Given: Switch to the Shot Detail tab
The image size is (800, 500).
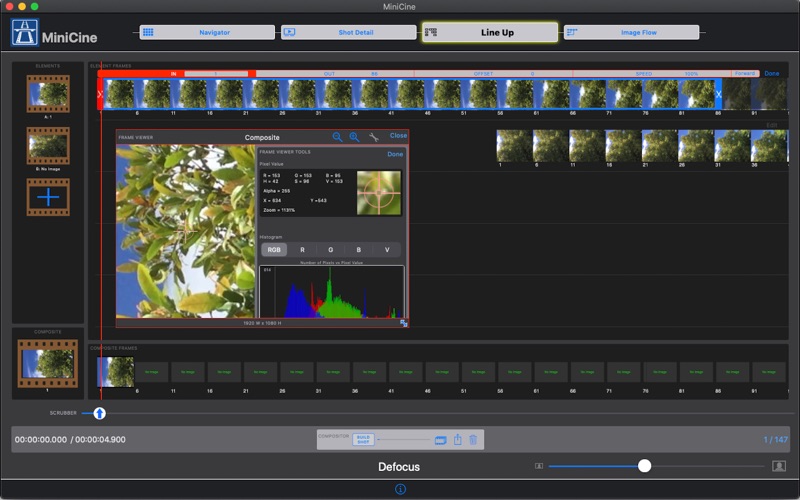Looking at the screenshot, I should pyautogui.click(x=348, y=32).
